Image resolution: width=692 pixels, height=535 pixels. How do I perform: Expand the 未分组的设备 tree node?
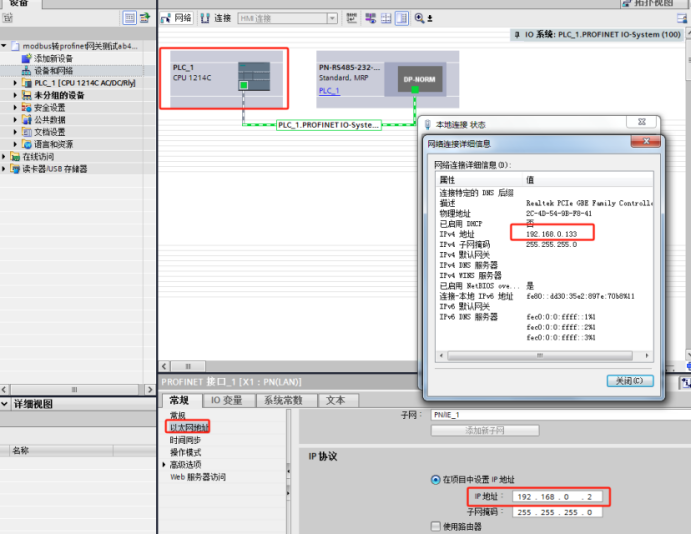(15, 95)
